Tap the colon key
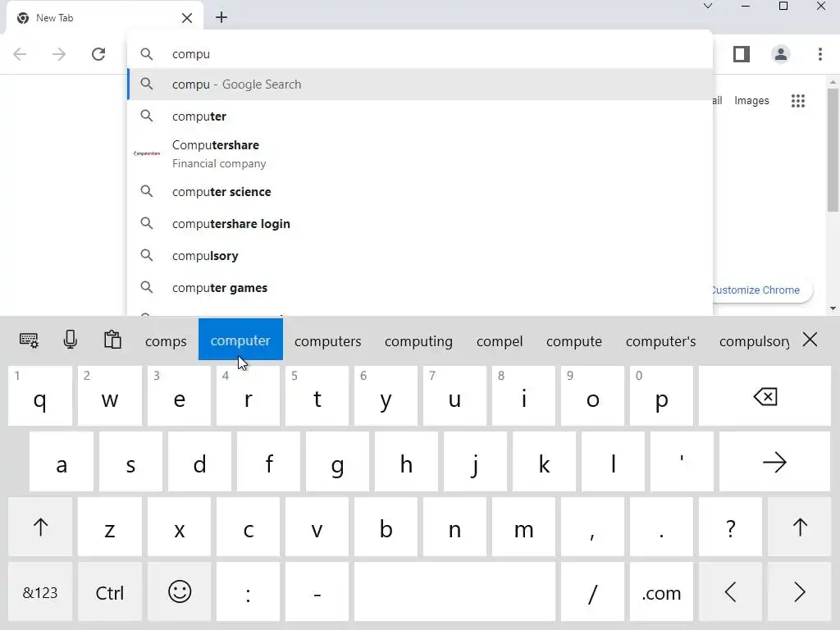The width and height of the screenshot is (840, 630). coord(248,592)
